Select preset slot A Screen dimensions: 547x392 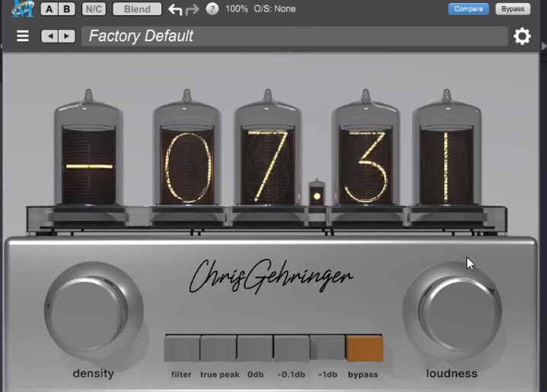(x=49, y=8)
